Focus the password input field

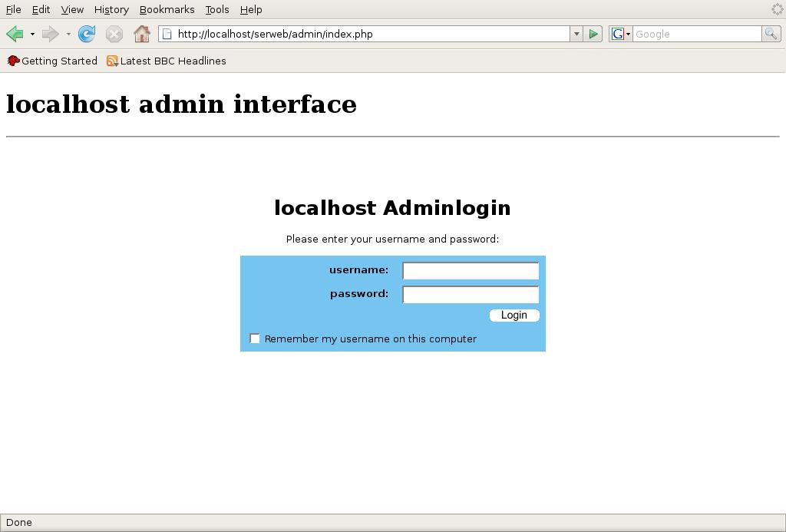[471, 294]
